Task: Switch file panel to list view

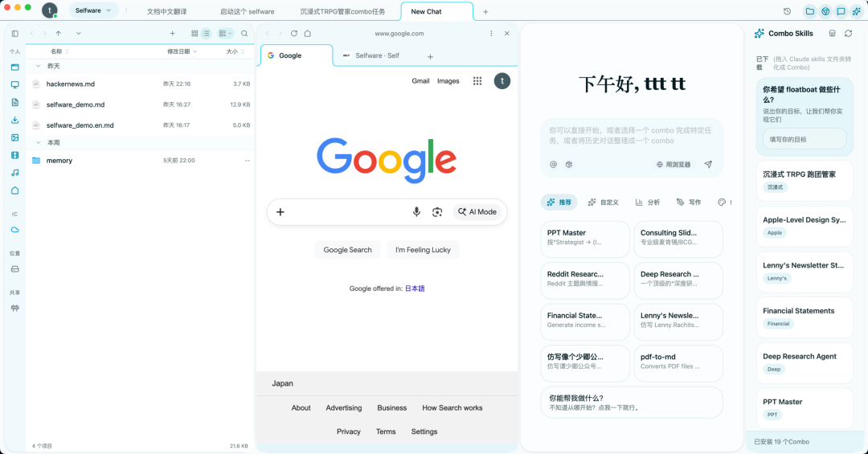Action: (x=206, y=33)
